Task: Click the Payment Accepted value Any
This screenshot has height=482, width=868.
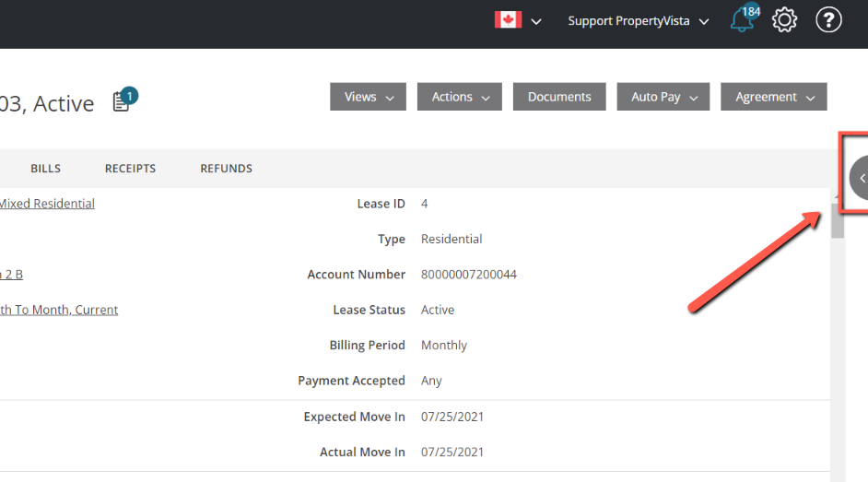Action: point(431,381)
